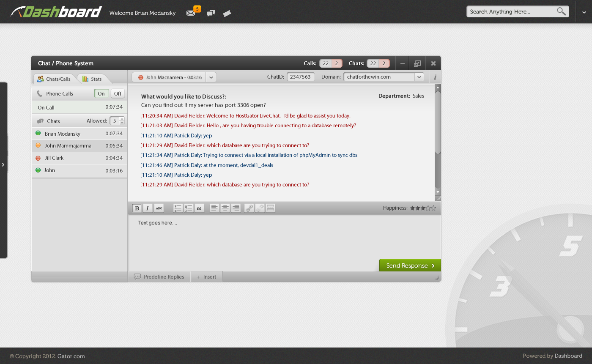Click the Gator.com footer link
Viewport: 592px width, 364px height.
point(71,356)
